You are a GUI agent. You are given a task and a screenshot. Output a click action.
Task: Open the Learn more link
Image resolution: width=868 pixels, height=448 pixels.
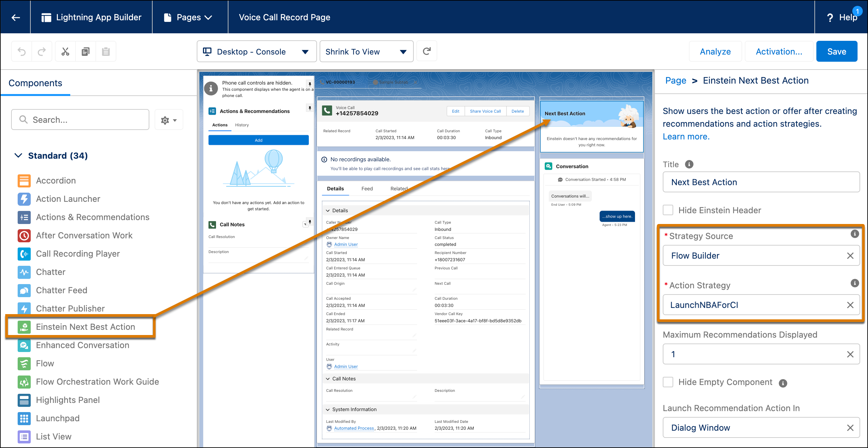click(x=686, y=136)
